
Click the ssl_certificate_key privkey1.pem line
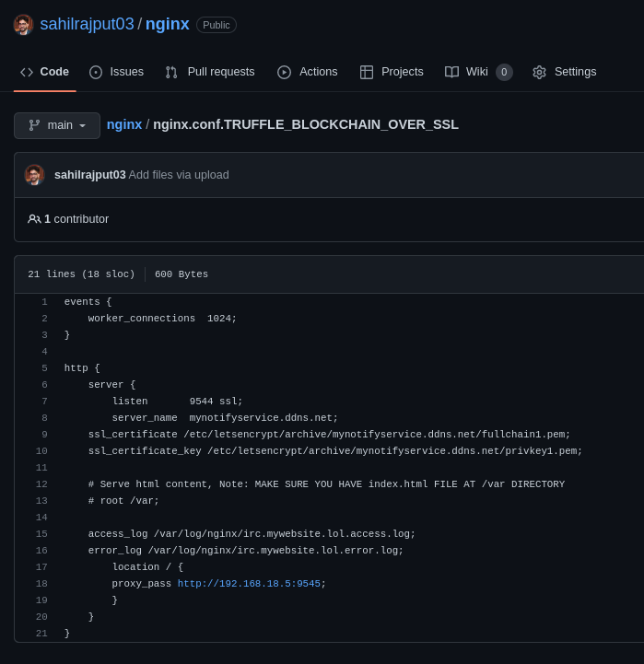click(335, 451)
